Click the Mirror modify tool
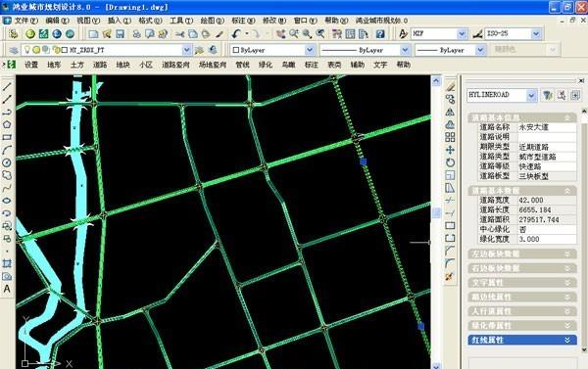The width and height of the screenshot is (588, 369). click(450, 112)
